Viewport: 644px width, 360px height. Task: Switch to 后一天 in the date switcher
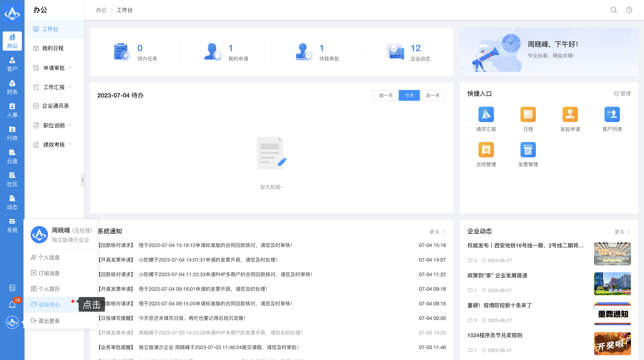coord(432,95)
